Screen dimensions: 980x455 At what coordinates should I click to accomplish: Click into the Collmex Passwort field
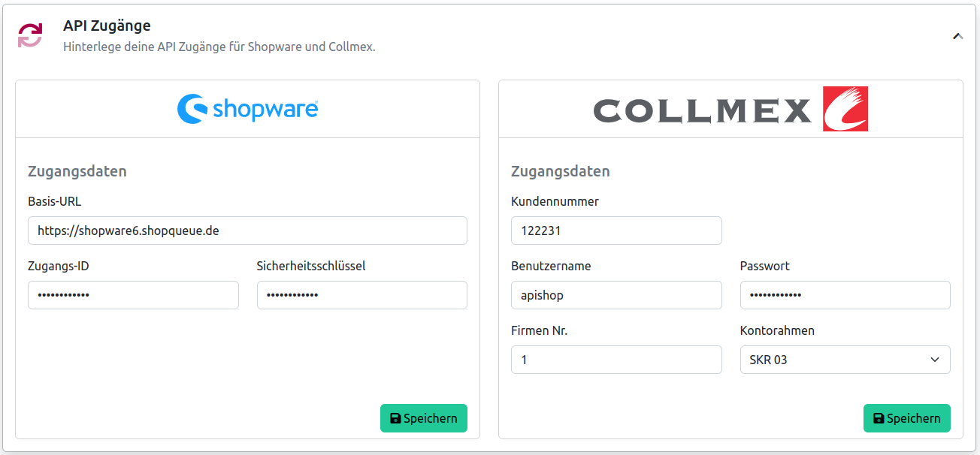tap(845, 295)
